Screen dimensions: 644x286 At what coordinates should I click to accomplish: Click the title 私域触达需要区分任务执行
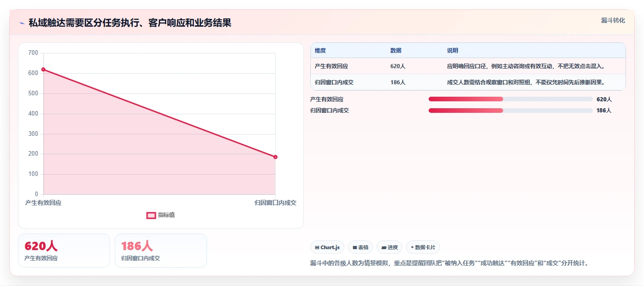pyautogui.click(x=130, y=23)
